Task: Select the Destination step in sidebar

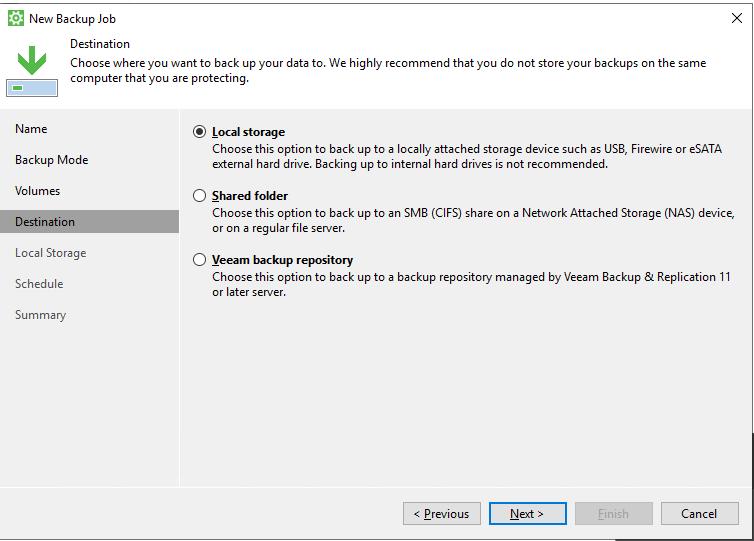Action: (x=89, y=222)
